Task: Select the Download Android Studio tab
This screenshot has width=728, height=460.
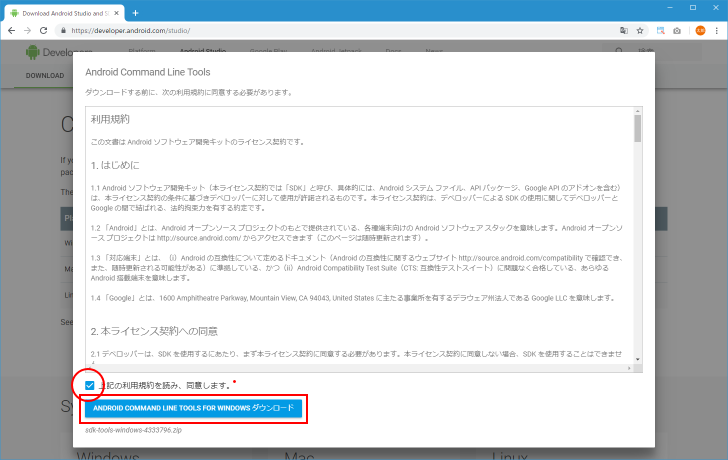Action: [x=64, y=13]
